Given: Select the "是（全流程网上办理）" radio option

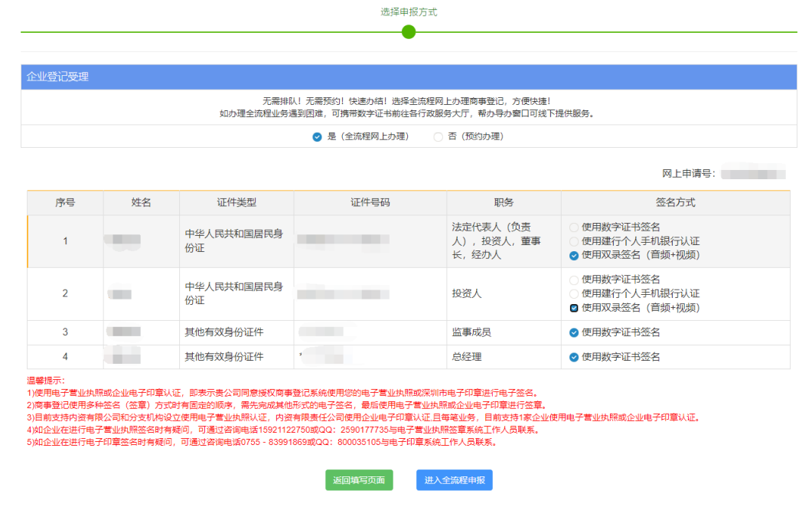Looking at the screenshot, I should pos(316,139).
